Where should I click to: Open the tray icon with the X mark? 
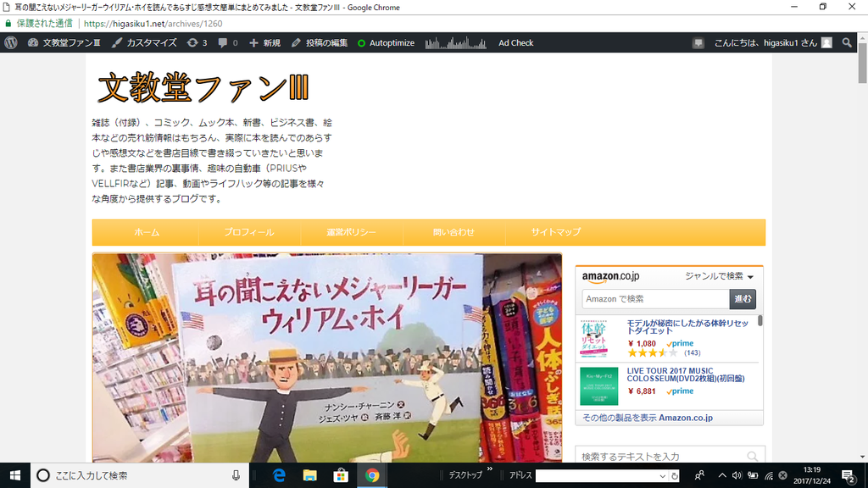(x=782, y=475)
